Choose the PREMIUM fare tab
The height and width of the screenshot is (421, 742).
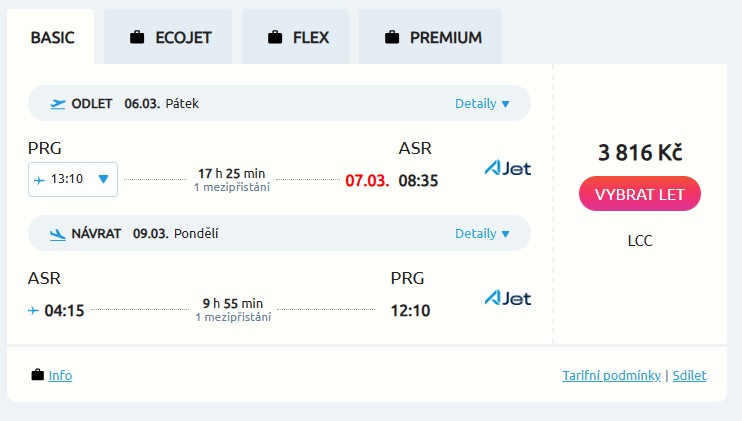click(x=431, y=38)
